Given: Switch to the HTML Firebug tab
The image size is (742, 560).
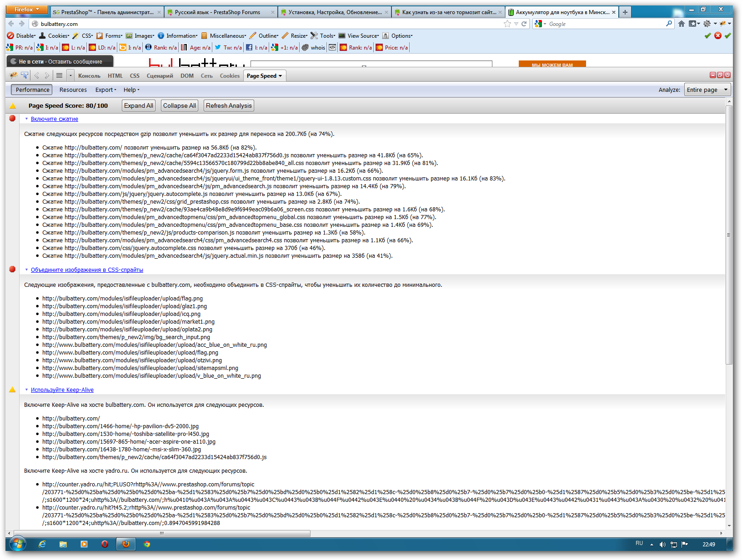Looking at the screenshot, I should [115, 76].
